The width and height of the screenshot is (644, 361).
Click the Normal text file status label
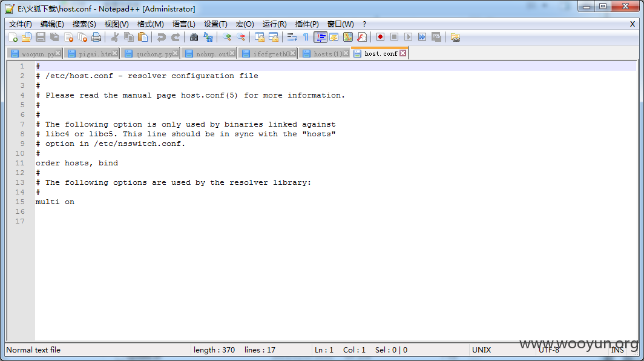(33, 350)
